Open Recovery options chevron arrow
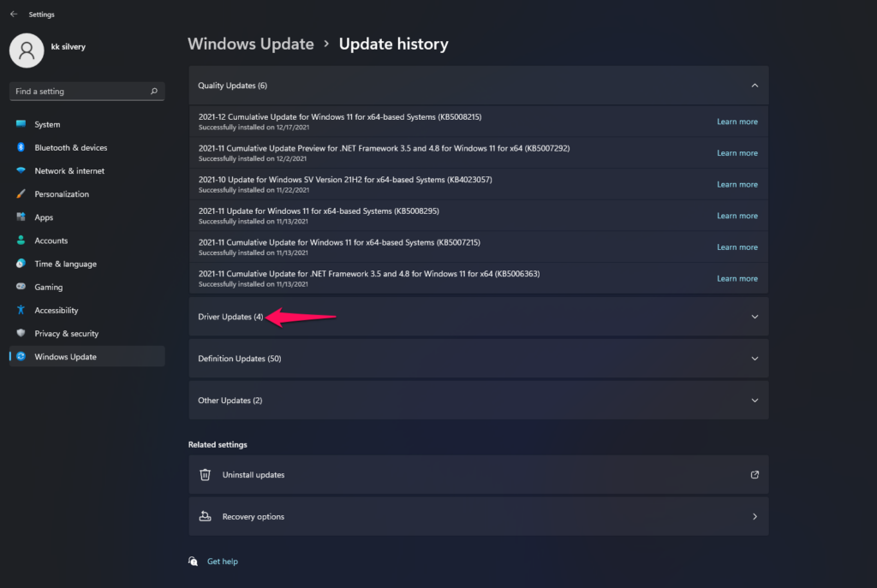The image size is (877, 588). click(755, 516)
